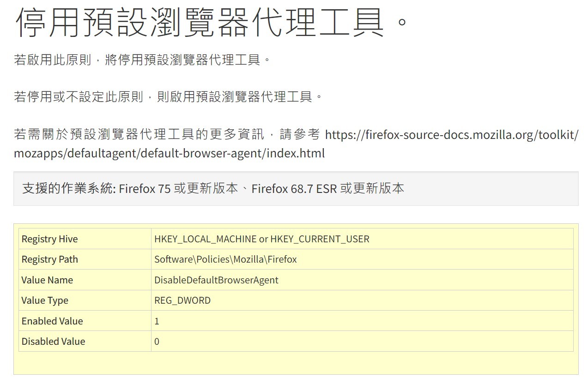Open the firefox-source-docs.mozilla.org URL text
This screenshot has height=378, width=588.
[296, 144]
